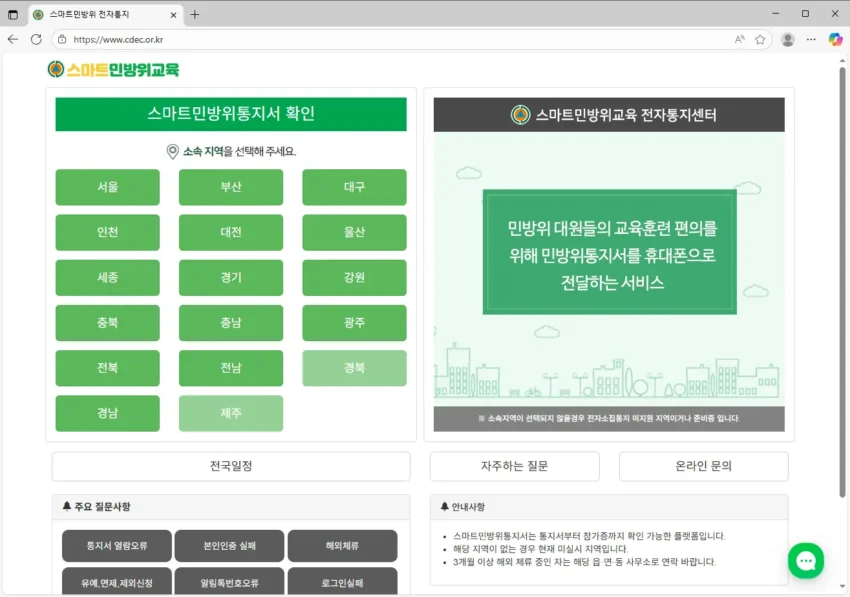
Task: Open Copilot icon in browser toolbar
Action: pos(835,39)
